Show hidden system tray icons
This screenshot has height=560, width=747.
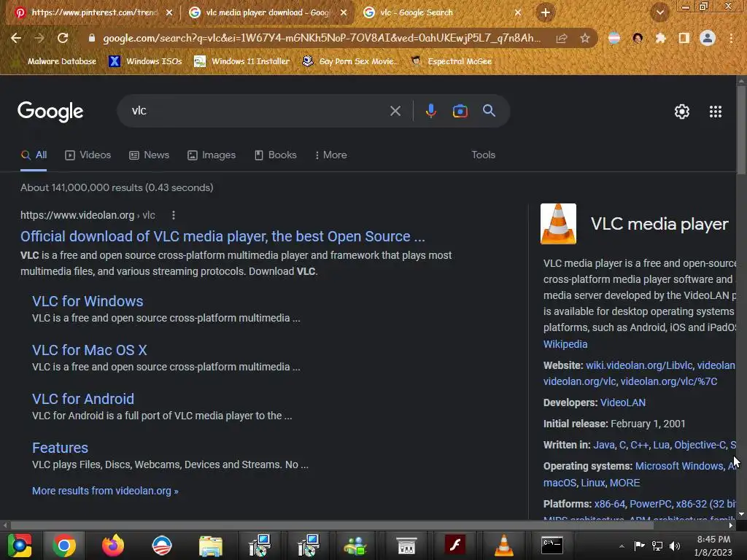tap(622, 546)
